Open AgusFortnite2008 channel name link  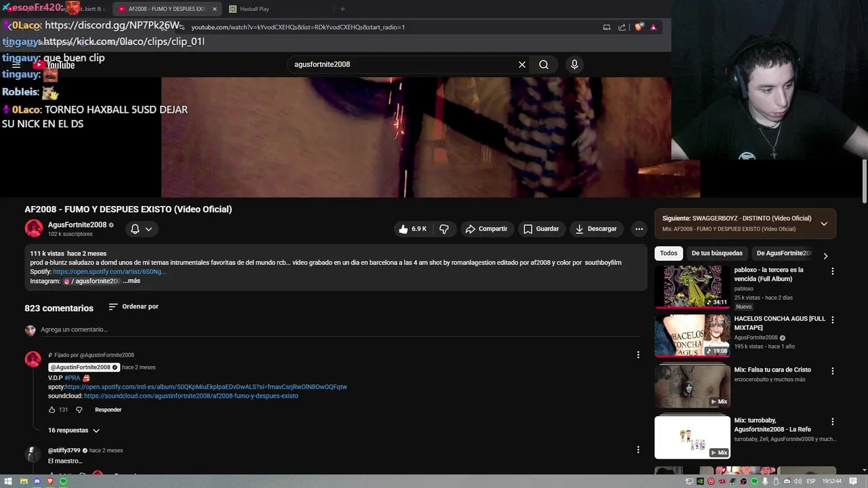pos(77,225)
